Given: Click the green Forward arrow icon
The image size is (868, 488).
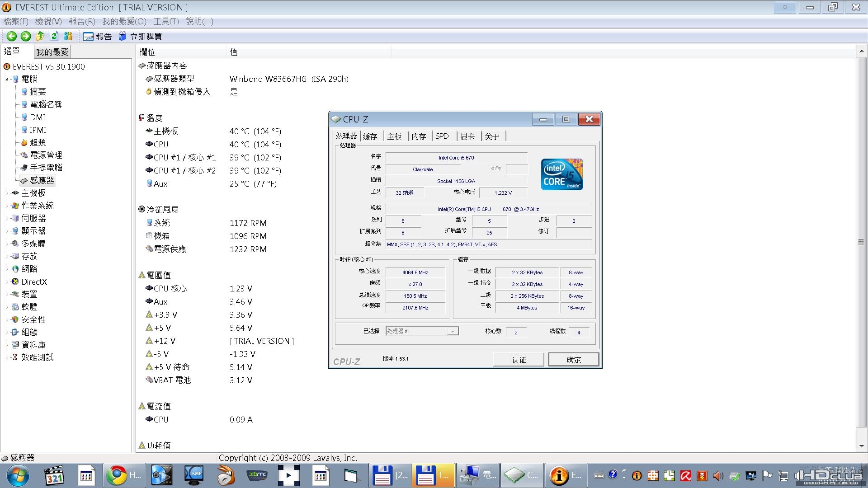Looking at the screenshot, I should (x=26, y=36).
